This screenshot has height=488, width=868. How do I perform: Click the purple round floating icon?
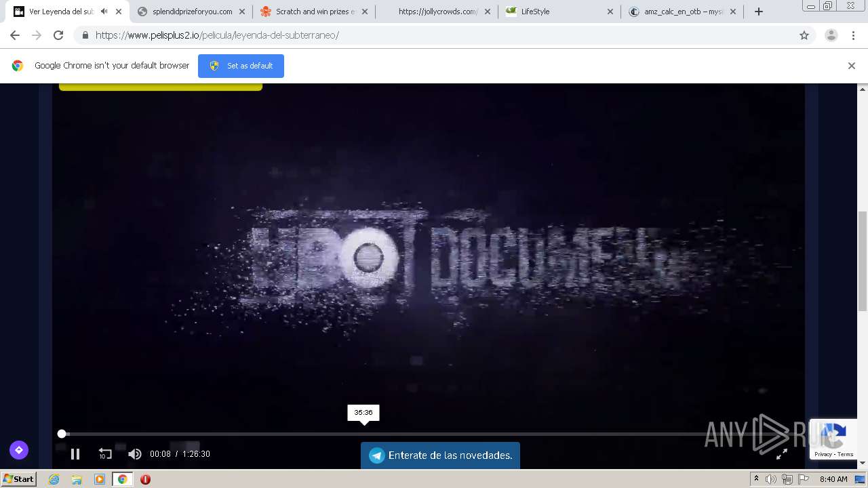(19, 449)
